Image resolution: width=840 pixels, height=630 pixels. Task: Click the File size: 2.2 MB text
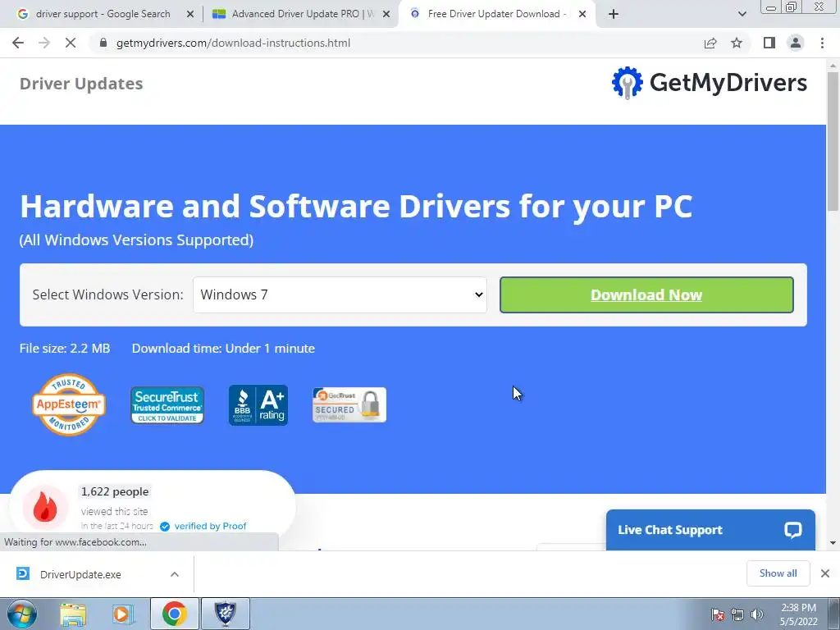coord(65,348)
